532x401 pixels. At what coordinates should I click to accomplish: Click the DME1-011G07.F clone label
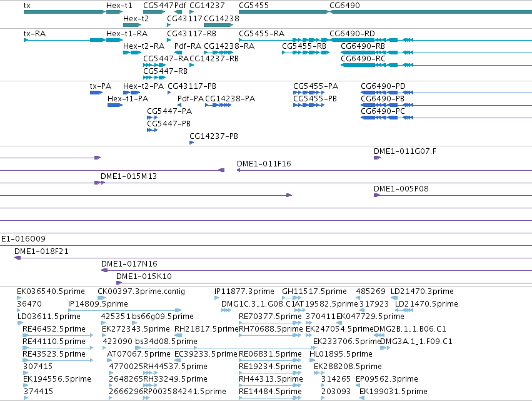click(x=405, y=151)
